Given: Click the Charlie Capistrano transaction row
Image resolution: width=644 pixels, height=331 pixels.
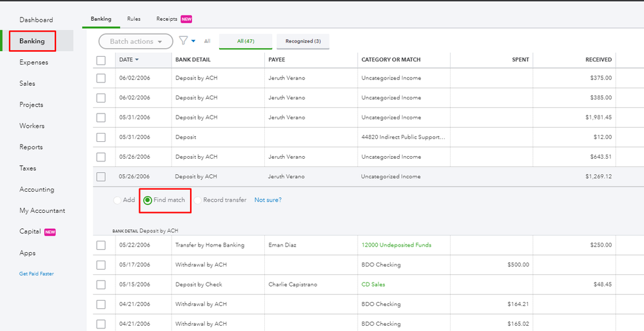Looking at the screenshot, I should [292, 285].
